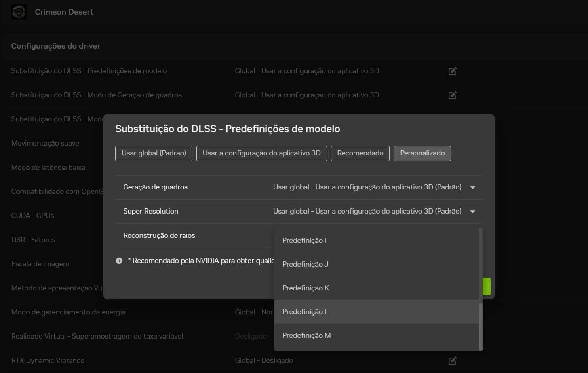Open the Movimentação suave setting
The height and width of the screenshot is (373, 588).
(45, 143)
